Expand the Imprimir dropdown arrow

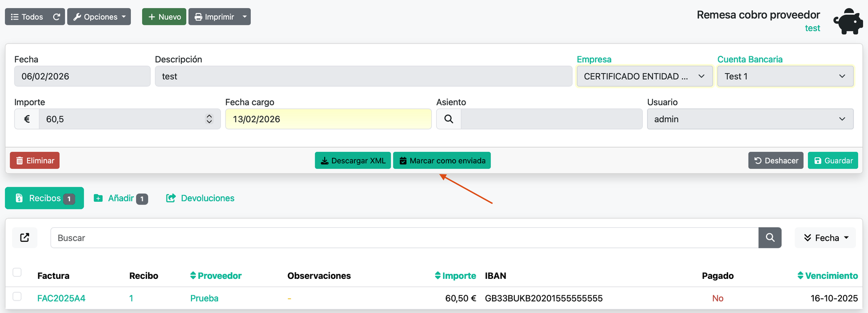[245, 17]
